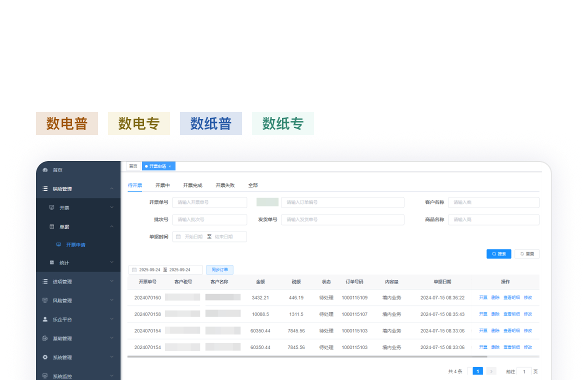
Task: Focus the 商品名称 input field
Action: pyautogui.click(x=493, y=219)
